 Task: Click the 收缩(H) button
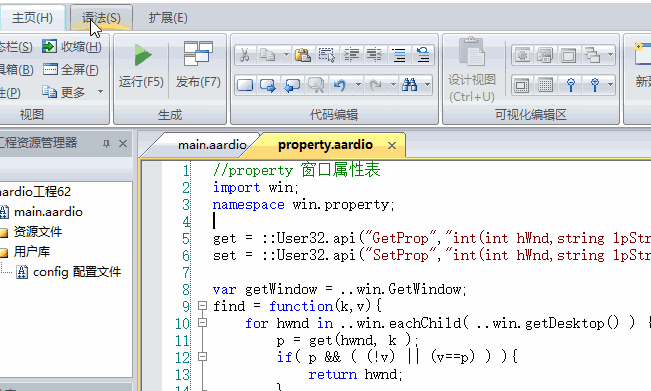point(71,46)
